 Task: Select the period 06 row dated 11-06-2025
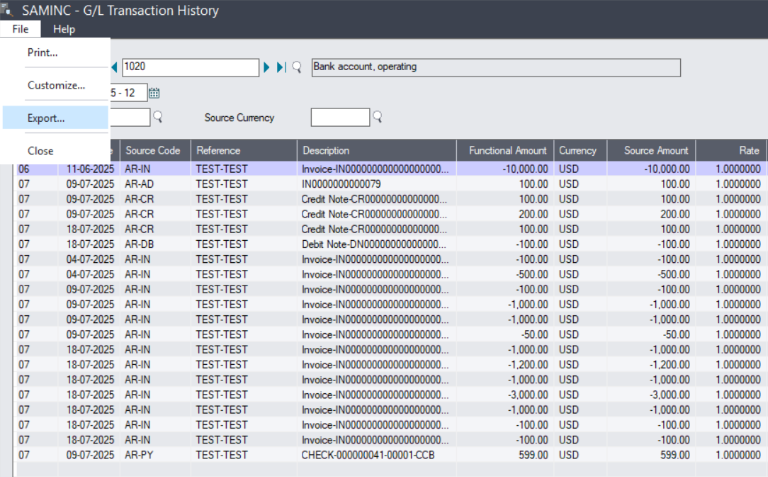390,169
